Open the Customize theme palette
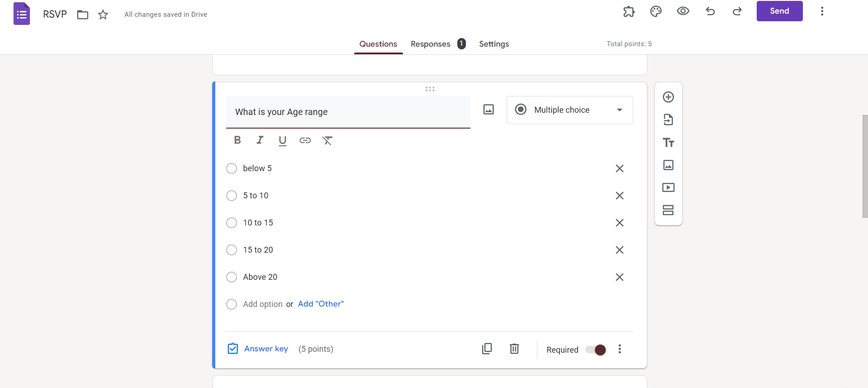 point(655,11)
